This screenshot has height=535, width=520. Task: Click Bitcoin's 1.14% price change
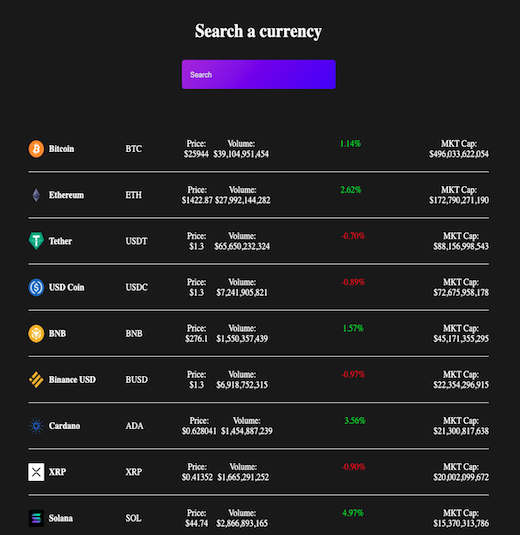coord(350,144)
